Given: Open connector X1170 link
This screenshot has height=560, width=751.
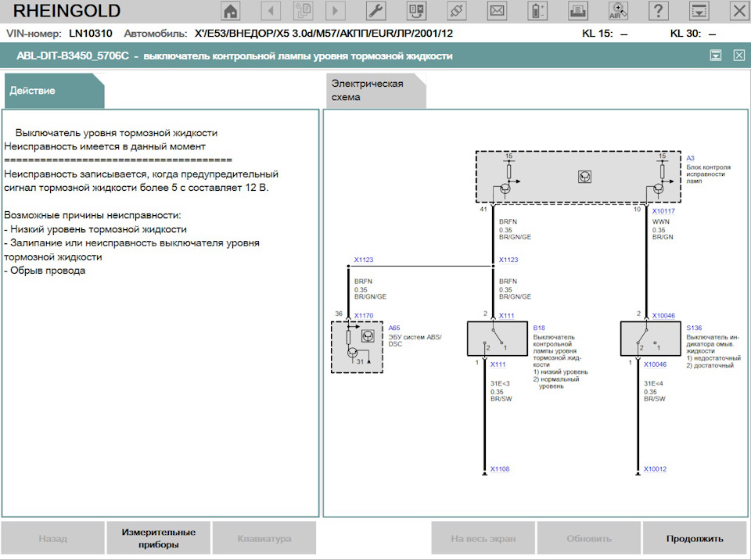Looking at the screenshot, I should (x=364, y=315).
